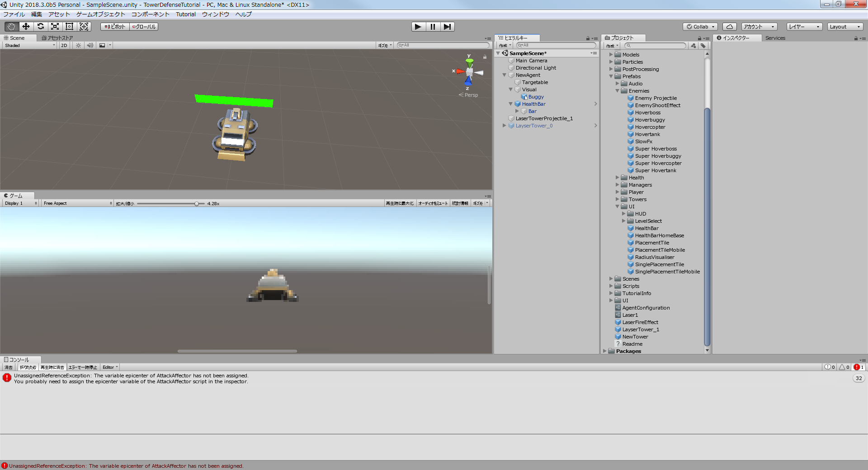Expand the Towers folder
The image size is (868, 470).
(x=617, y=199)
